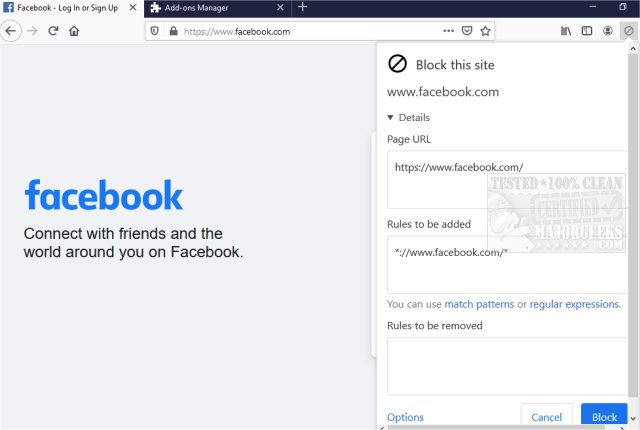The width and height of the screenshot is (640, 430).
Task: Save page to Pocket icon
Action: point(467,31)
